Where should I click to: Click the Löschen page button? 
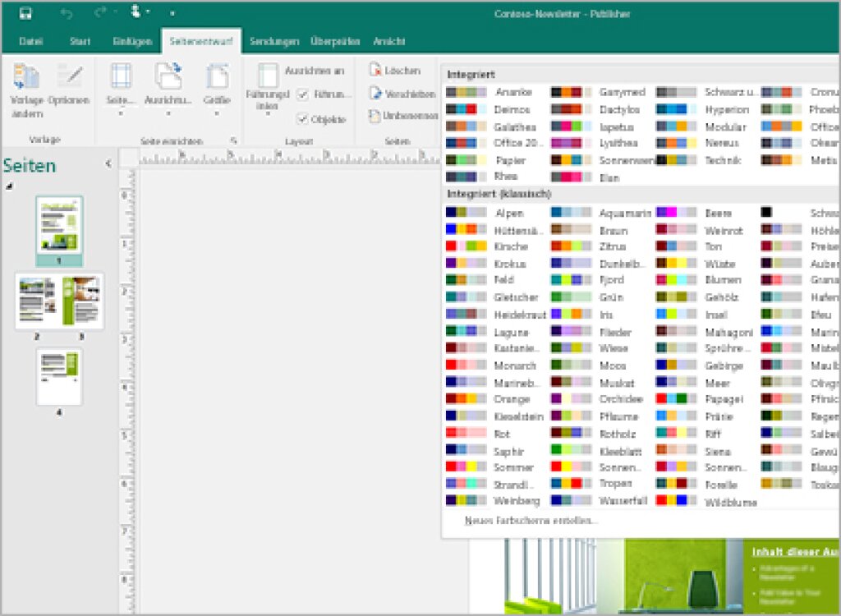click(395, 71)
